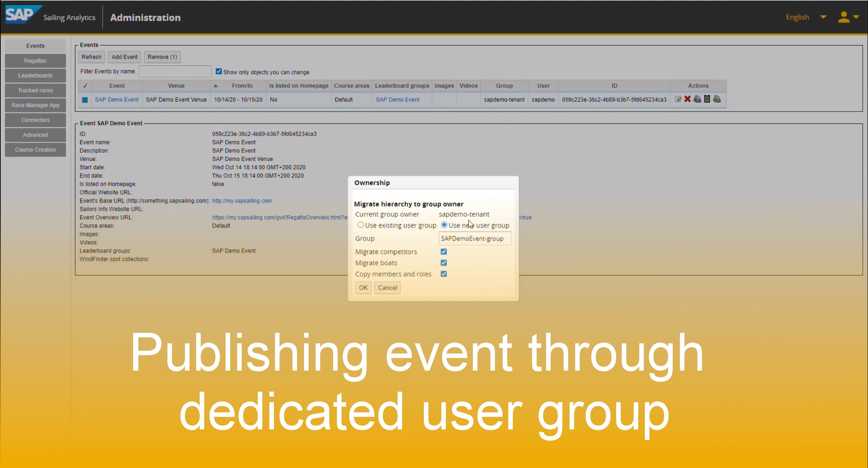Toggle the Migrate boats checkbox
The width and height of the screenshot is (868, 468).
click(443, 263)
